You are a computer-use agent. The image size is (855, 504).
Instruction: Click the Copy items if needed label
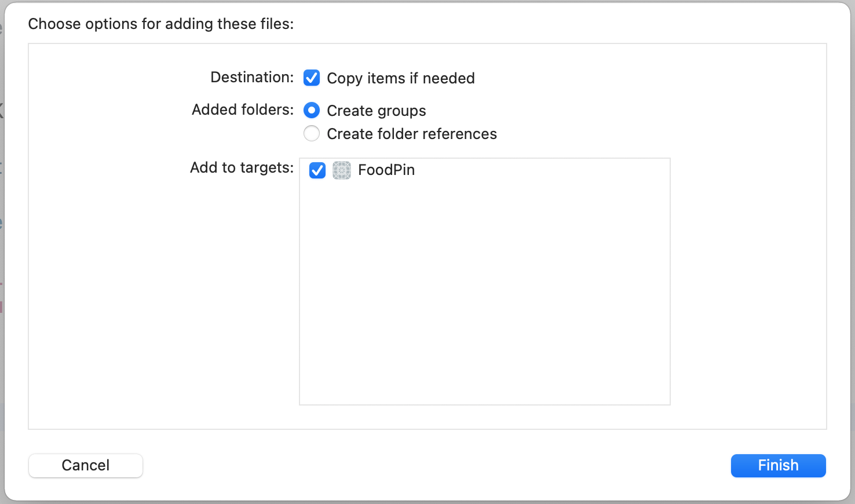401,78
